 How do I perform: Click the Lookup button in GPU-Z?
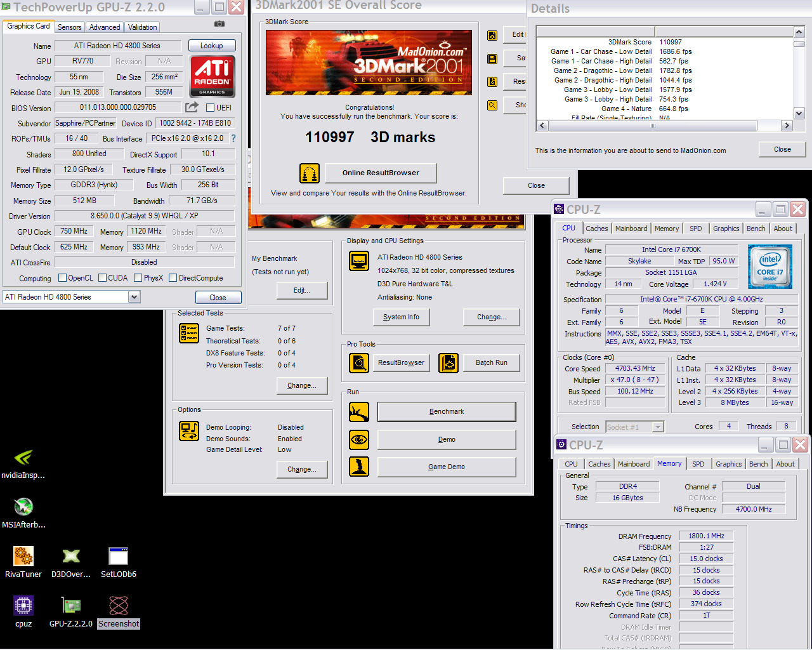212,46
